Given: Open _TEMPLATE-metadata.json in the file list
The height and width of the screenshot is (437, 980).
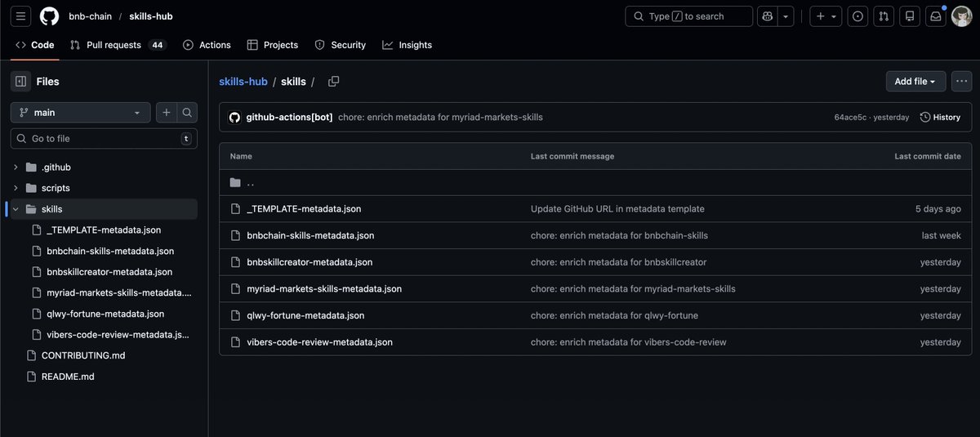Looking at the screenshot, I should point(304,209).
